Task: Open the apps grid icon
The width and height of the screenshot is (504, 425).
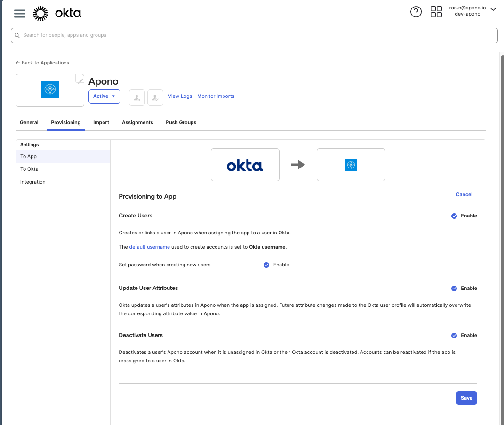Action: point(436,12)
